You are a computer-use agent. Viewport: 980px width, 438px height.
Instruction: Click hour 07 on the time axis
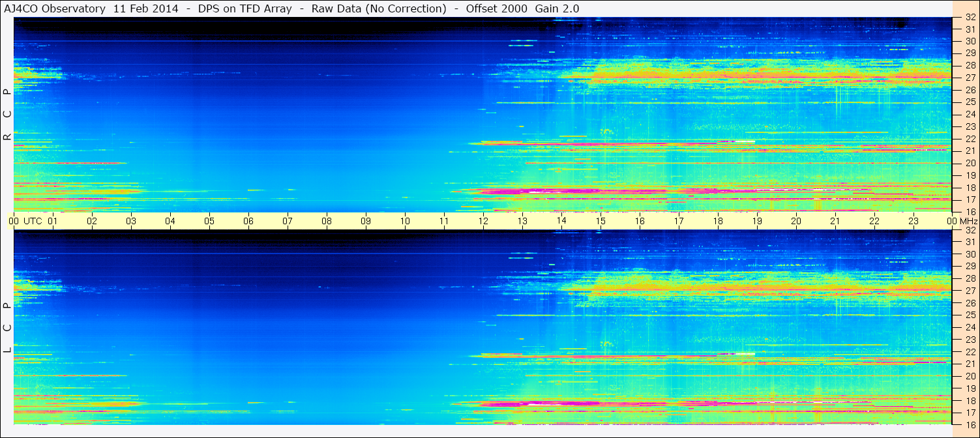288,221
